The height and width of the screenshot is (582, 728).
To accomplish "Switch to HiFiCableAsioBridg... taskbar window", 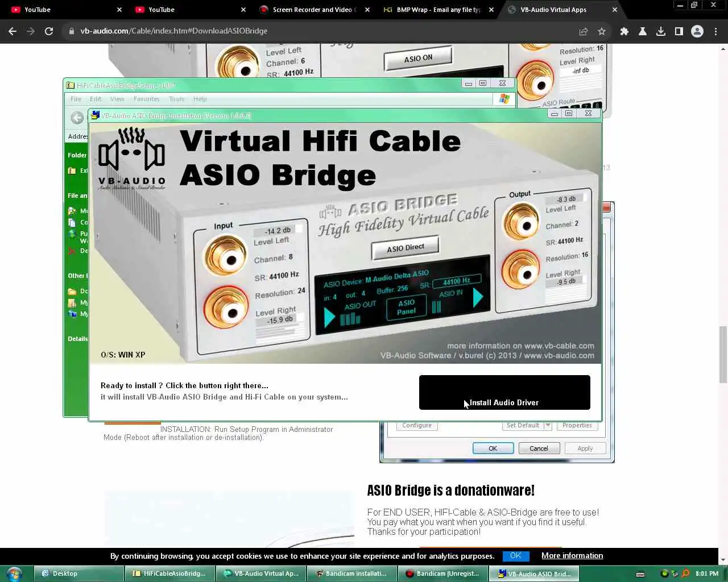I will (170, 573).
